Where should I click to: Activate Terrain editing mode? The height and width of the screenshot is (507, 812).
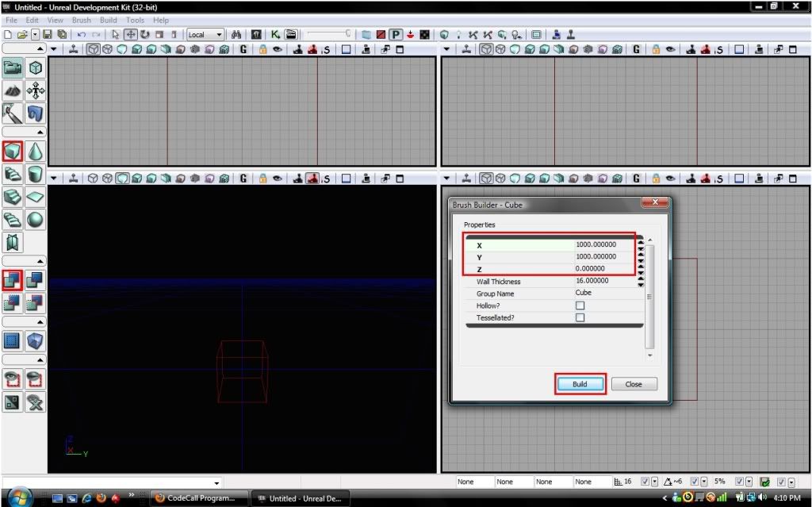point(13,90)
